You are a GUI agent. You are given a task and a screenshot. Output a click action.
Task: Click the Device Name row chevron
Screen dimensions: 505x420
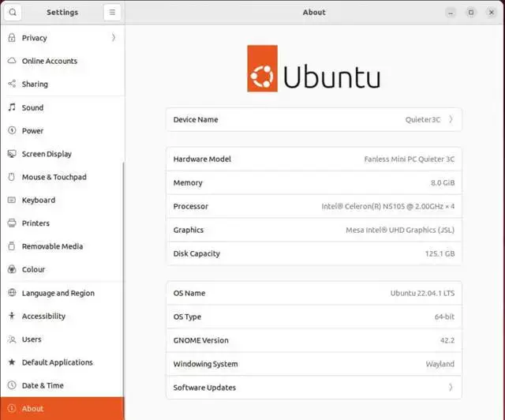[x=451, y=119]
